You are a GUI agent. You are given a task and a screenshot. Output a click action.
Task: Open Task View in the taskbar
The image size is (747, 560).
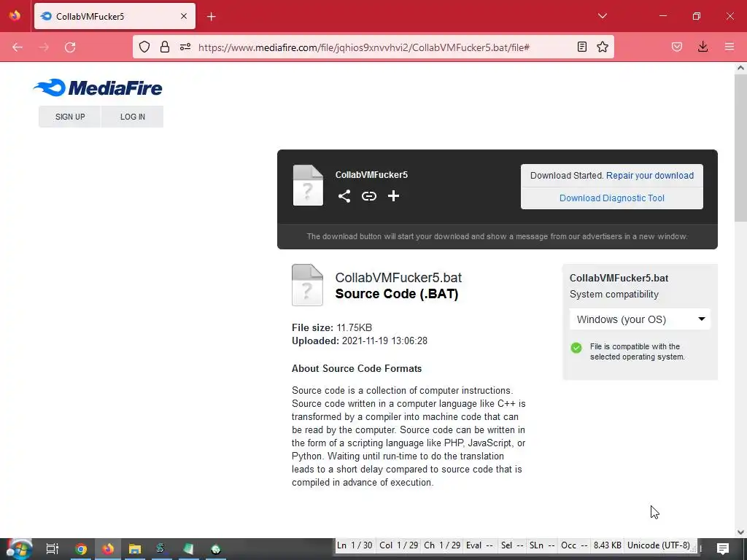point(53,549)
